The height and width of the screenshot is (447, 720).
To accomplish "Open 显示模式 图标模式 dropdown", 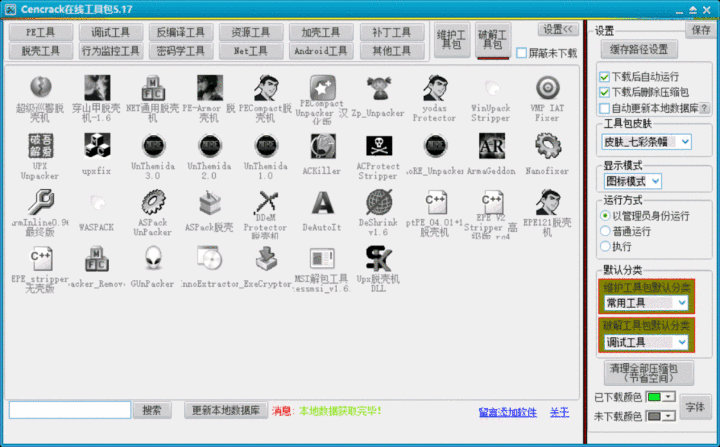I will point(632,181).
